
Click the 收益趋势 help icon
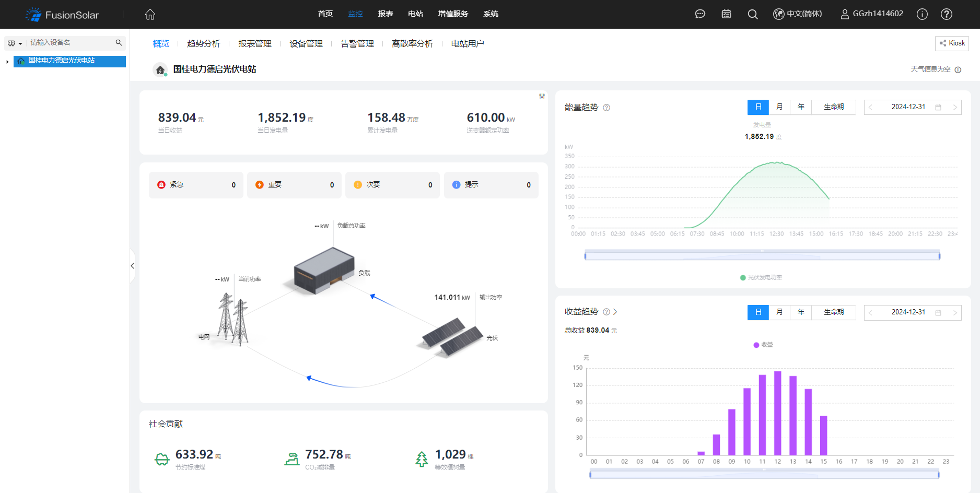coord(606,312)
